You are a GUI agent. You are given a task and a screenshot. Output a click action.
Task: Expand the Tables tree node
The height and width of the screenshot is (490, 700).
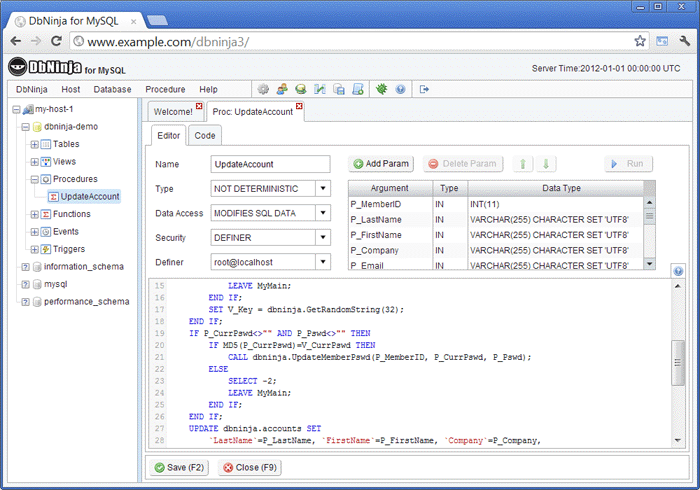(x=34, y=144)
